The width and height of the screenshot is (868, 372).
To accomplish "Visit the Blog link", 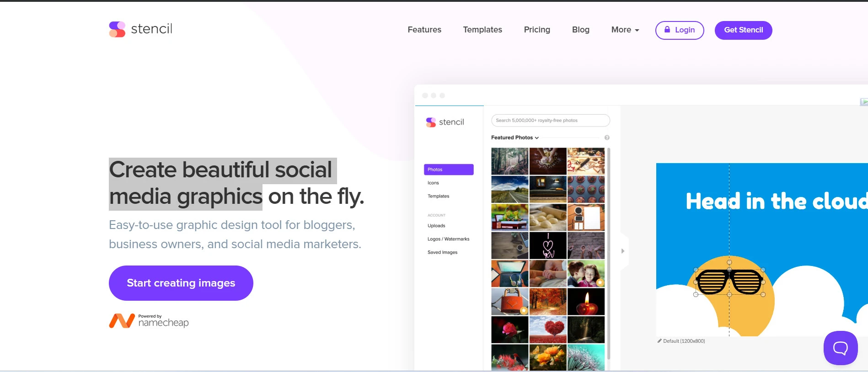I will tap(581, 30).
